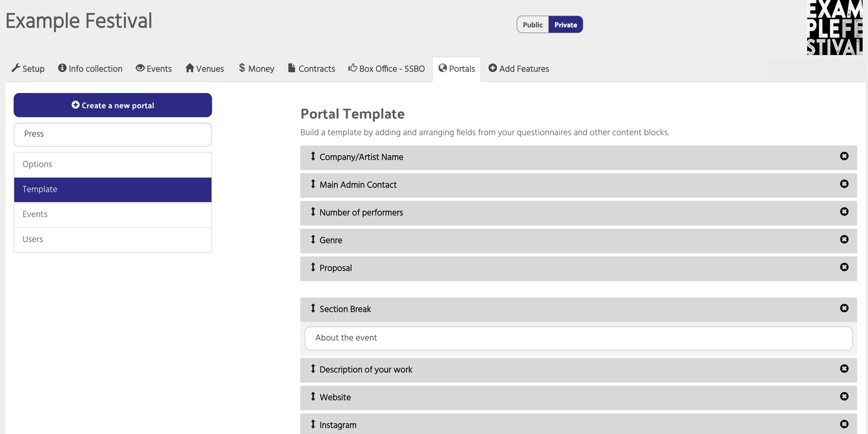Click the eye icon beside the Events tab

(x=140, y=68)
